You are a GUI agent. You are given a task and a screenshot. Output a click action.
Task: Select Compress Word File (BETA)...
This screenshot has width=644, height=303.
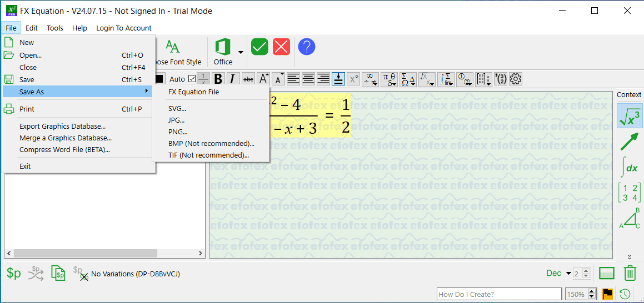(x=79, y=150)
